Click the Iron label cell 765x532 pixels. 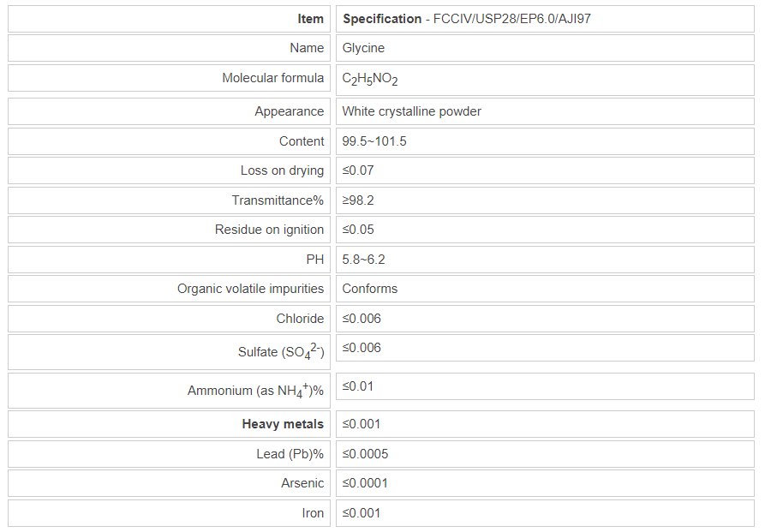[x=313, y=513]
